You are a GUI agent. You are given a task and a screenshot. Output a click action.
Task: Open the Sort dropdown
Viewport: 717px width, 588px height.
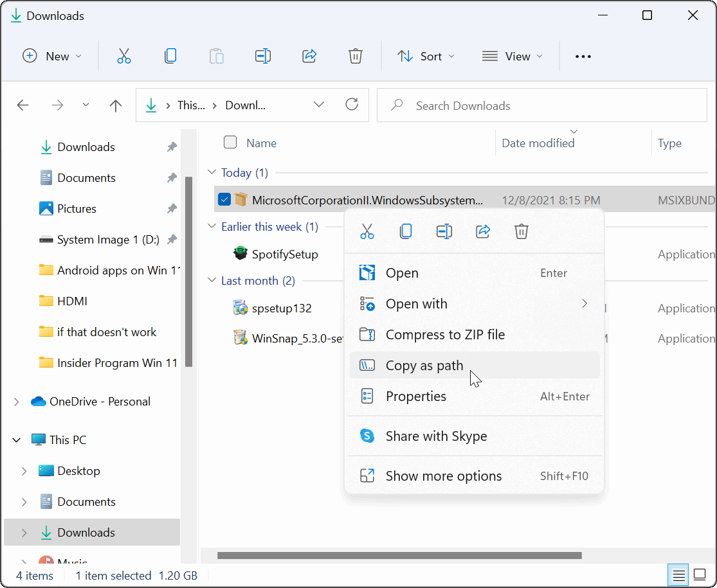click(426, 56)
